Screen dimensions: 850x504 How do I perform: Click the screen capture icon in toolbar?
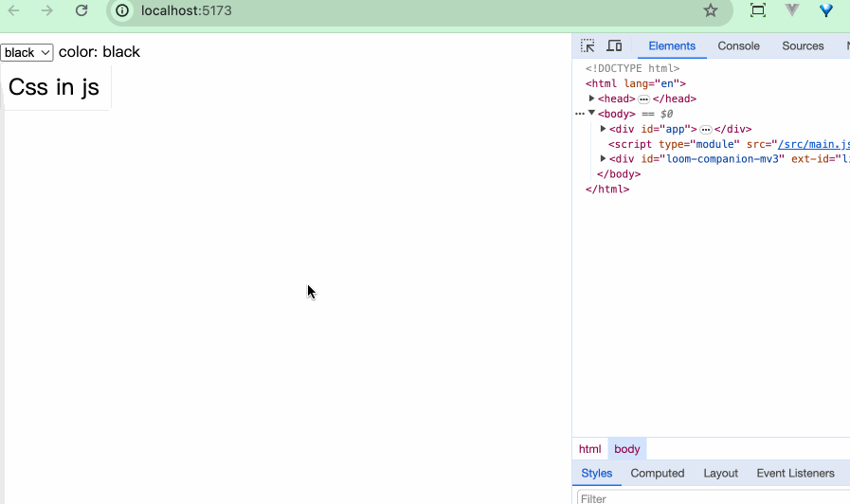click(x=758, y=10)
